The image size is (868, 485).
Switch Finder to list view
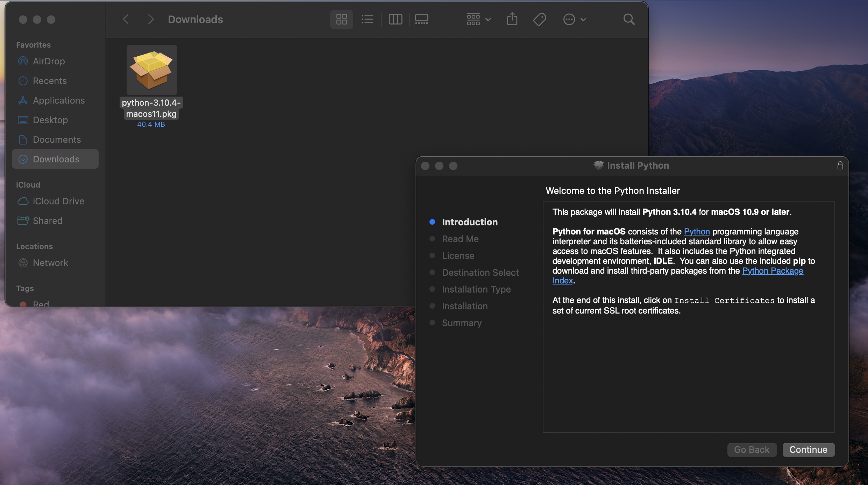point(367,19)
